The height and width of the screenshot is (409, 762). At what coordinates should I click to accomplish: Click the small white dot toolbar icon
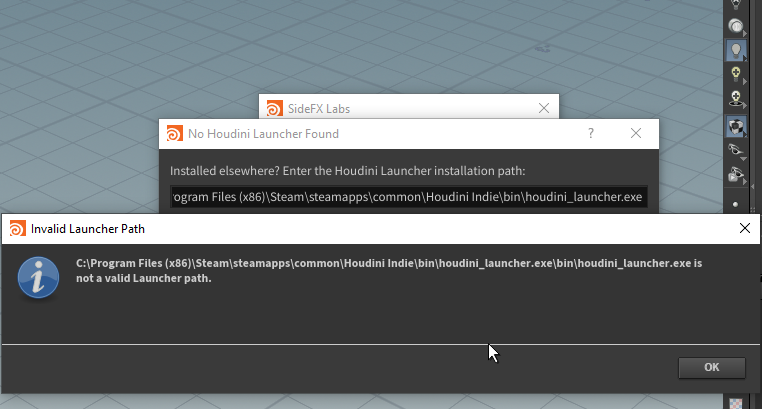[735, 204]
